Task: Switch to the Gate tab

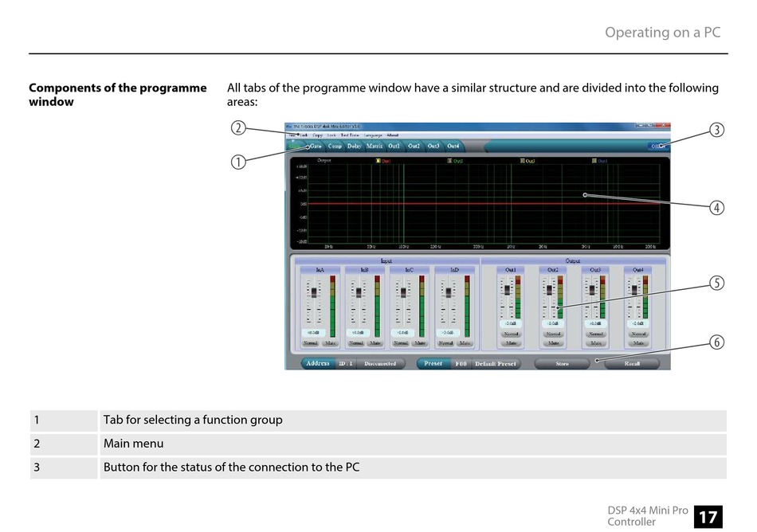Action: coord(316,147)
